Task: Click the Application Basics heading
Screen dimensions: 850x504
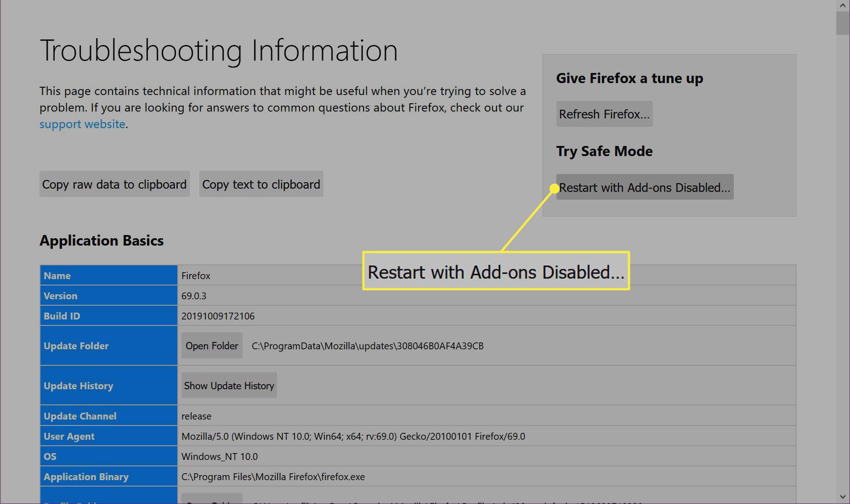Action: (102, 241)
